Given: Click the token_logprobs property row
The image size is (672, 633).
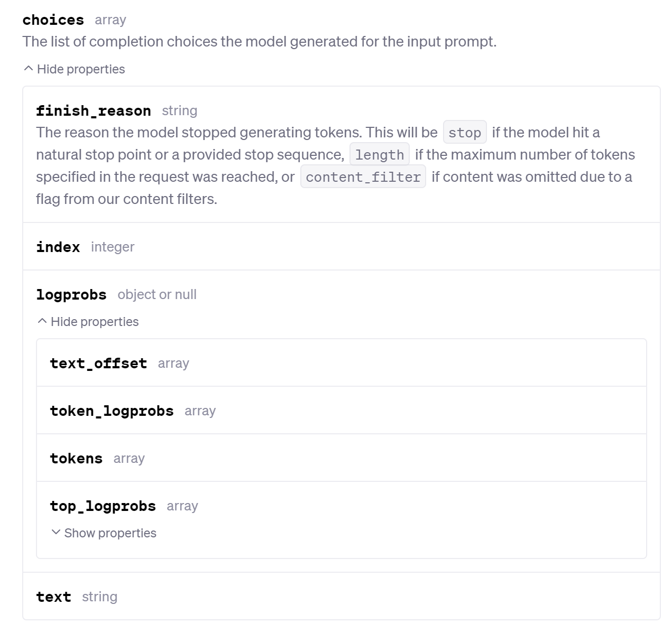Looking at the screenshot, I should (x=342, y=411).
